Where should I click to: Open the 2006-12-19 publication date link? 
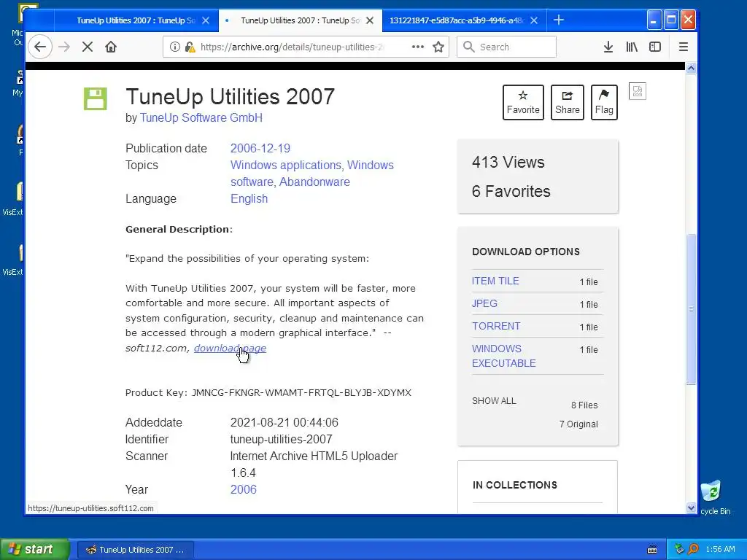click(260, 148)
